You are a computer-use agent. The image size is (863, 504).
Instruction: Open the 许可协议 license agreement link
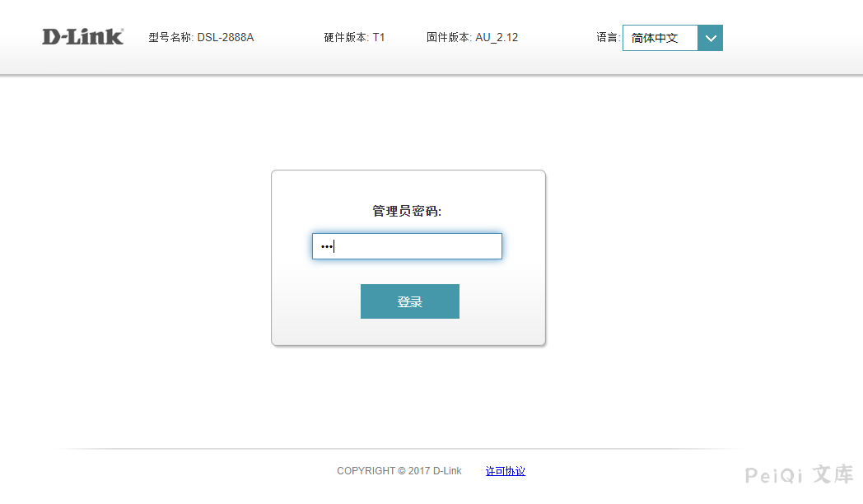505,470
